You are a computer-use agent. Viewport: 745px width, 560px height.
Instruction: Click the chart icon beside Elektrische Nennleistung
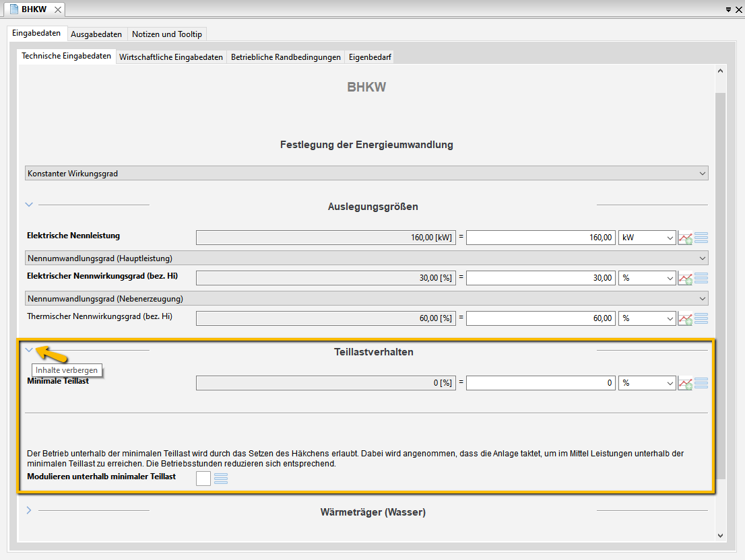point(685,238)
